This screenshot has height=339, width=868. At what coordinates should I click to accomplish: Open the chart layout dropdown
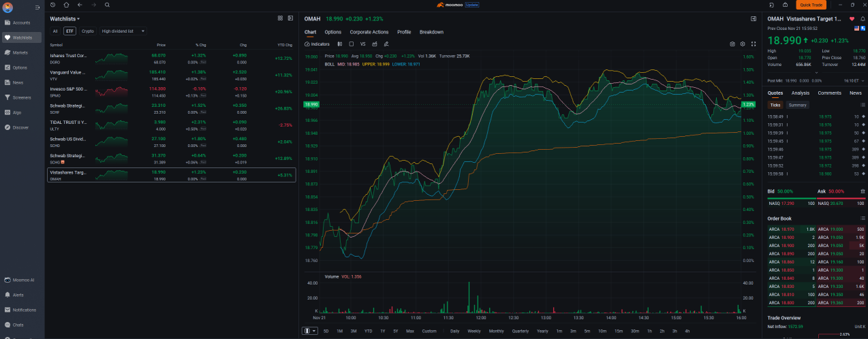click(309, 331)
